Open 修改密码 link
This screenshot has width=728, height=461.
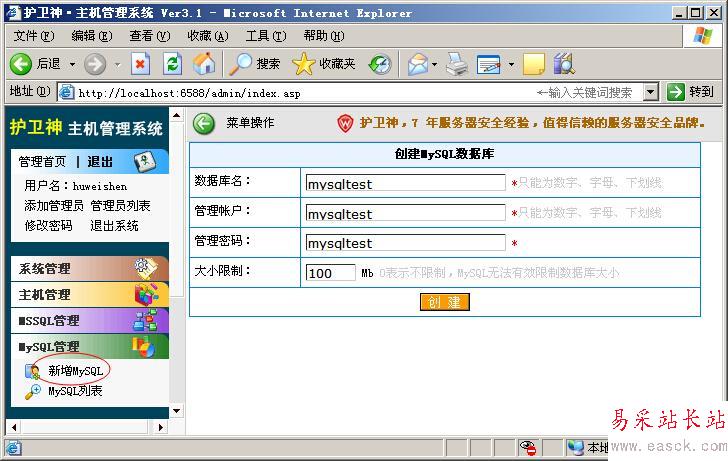pos(48,226)
